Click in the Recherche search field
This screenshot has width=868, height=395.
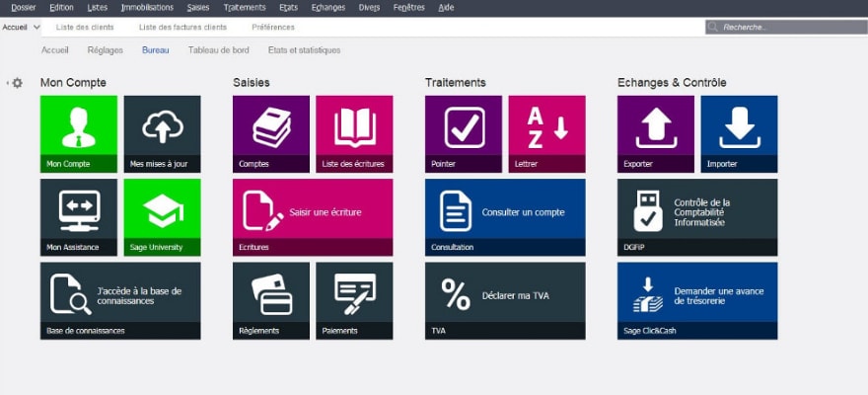coord(789,28)
